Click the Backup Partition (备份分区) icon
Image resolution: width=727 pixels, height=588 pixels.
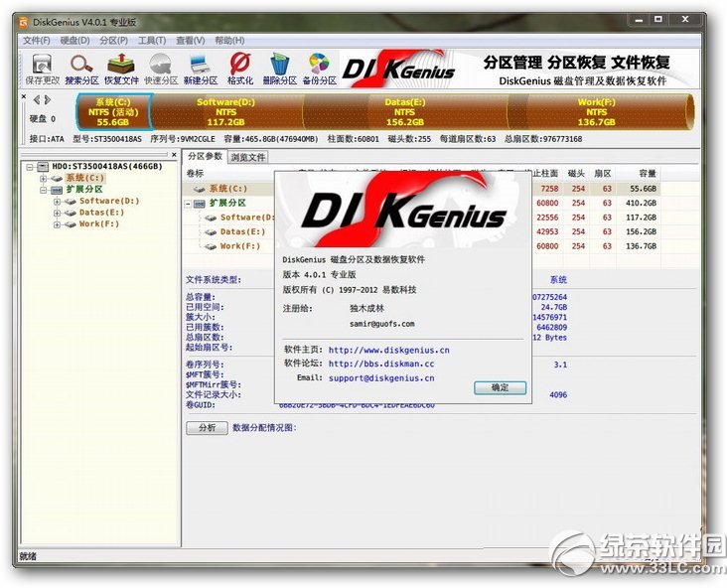click(x=320, y=69)
